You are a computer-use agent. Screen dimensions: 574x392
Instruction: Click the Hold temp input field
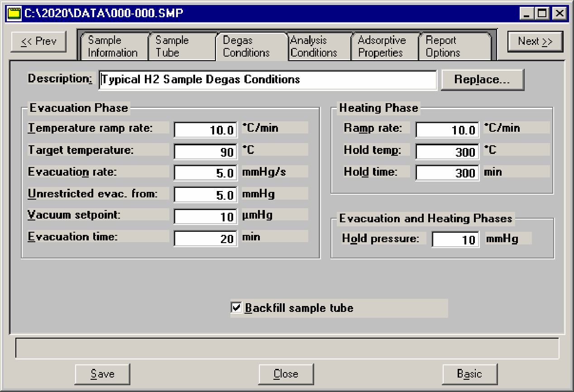click(x=447, y=152)
